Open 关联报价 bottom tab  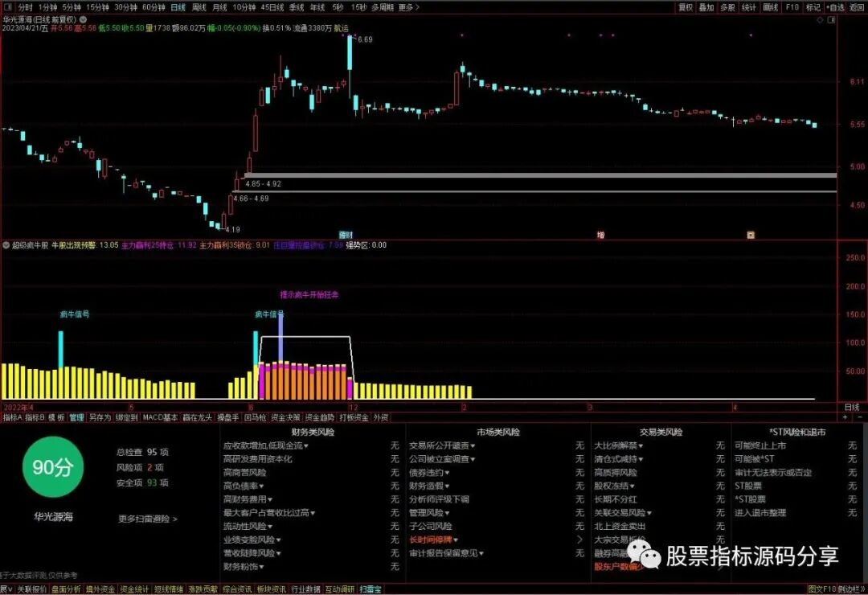(x=31, y=589)
